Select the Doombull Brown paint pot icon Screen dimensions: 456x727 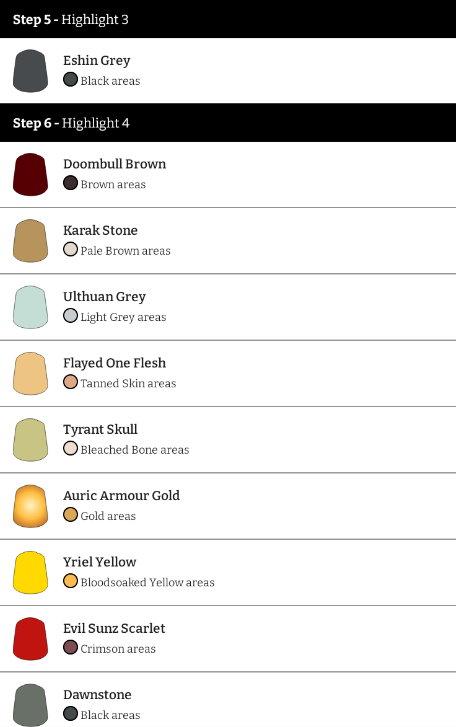31,174
